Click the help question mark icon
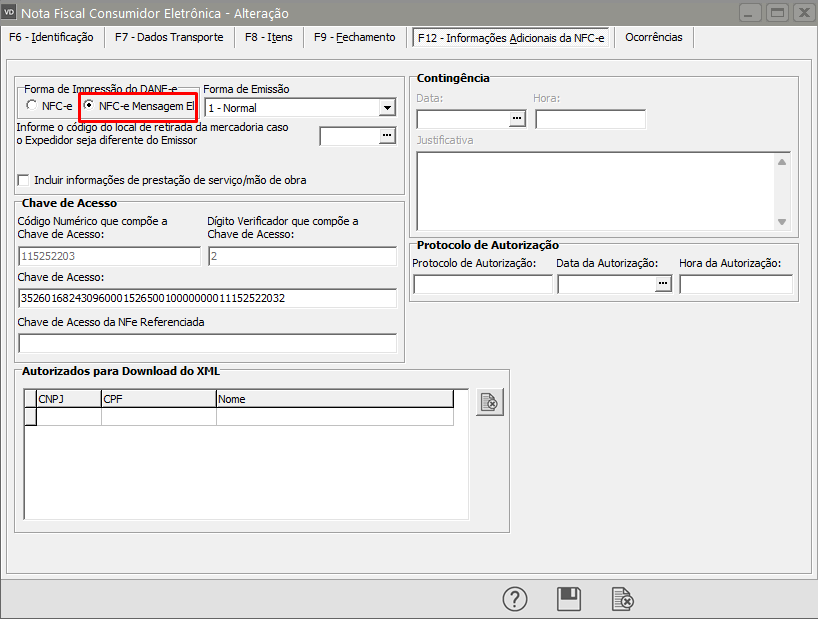 (x=514, y=599)
